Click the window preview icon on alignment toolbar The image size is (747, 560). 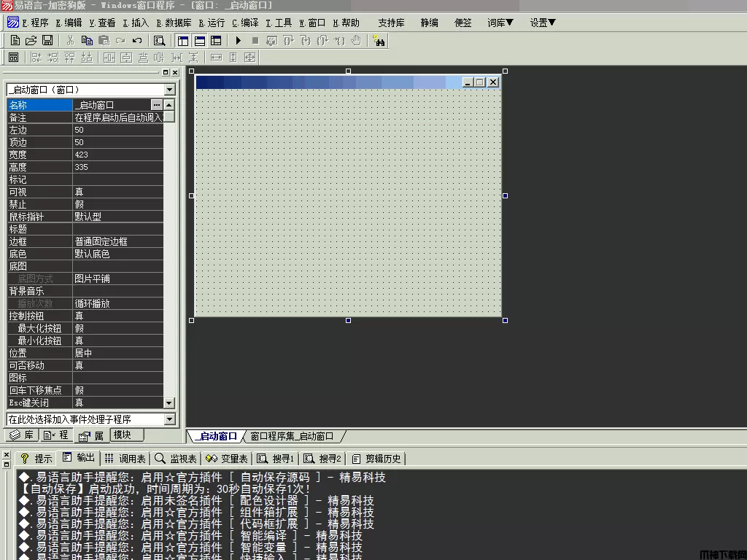tap(13, 58)
